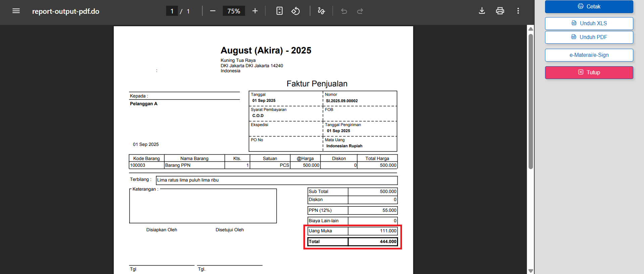Click the 75% zoom level field

tap(234, 11)
